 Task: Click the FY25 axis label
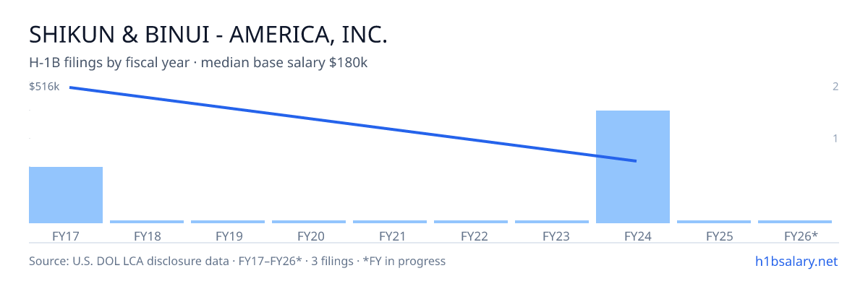[x=714, y=236]
